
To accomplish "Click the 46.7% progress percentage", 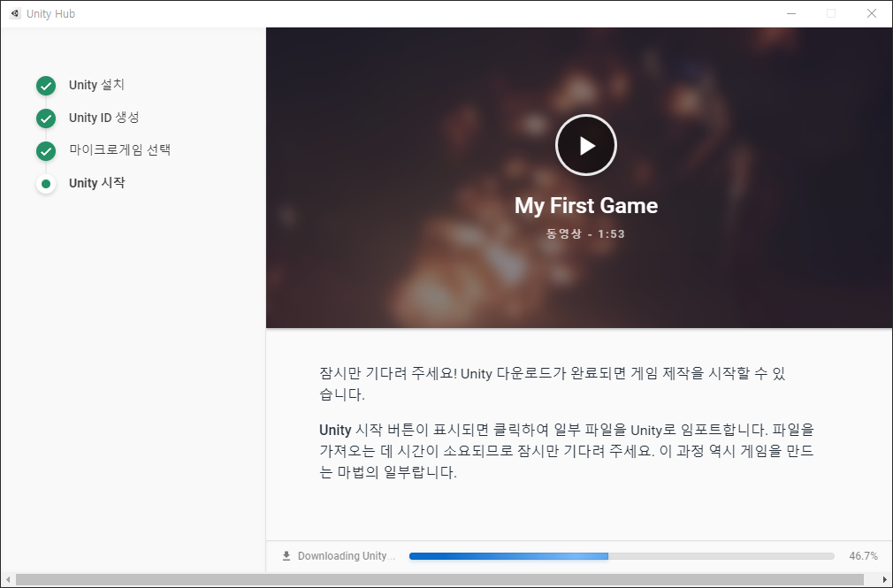I will [x=864, y=556].
